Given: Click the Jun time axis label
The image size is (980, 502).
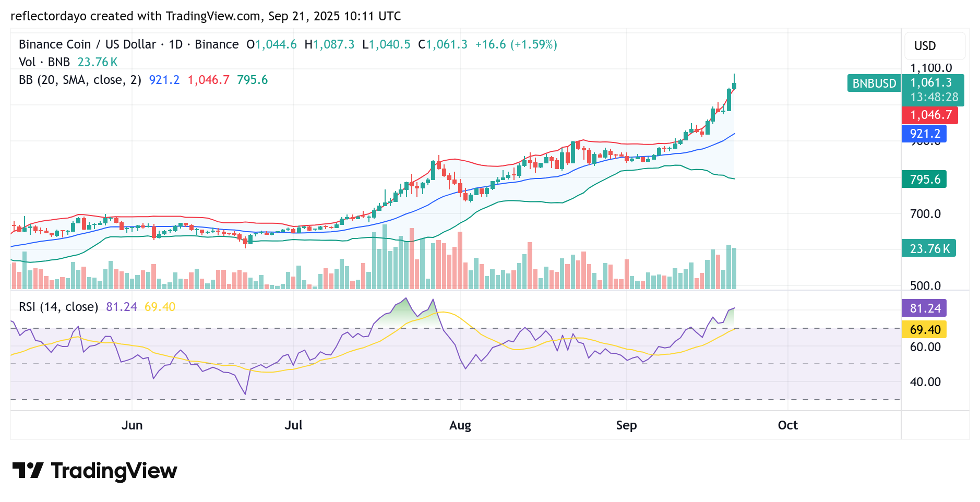Looking at the screenshot, I should pyautogui.click(x=132, y=425).
